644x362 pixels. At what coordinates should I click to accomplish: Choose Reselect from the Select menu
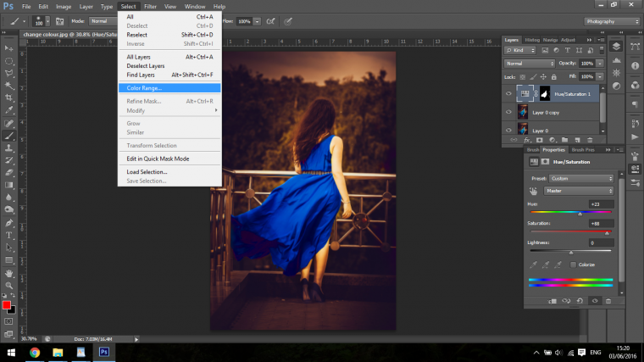pyautogui.click(x=169, y=35)
